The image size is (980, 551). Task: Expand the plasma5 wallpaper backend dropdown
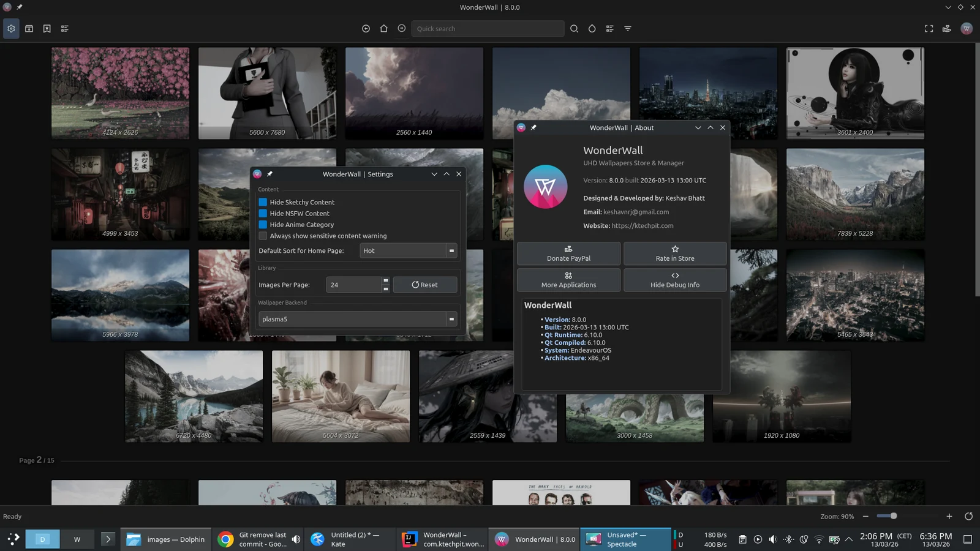click(358, 319)
